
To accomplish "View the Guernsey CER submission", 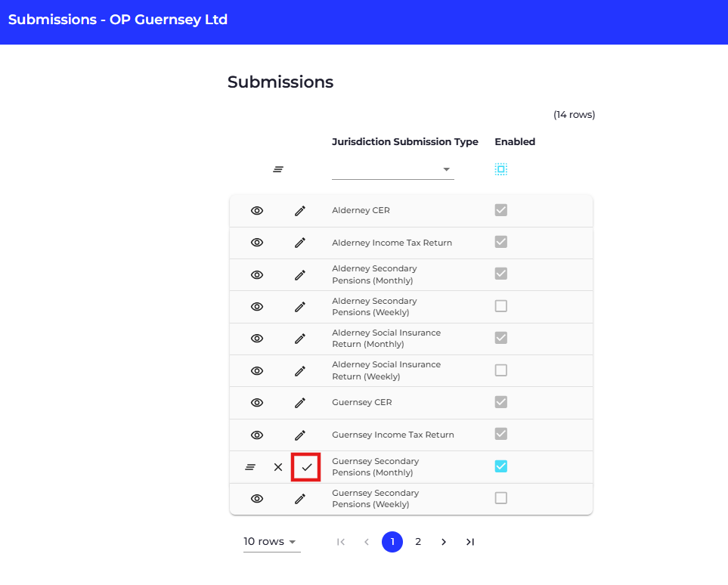I will point(257,403).
